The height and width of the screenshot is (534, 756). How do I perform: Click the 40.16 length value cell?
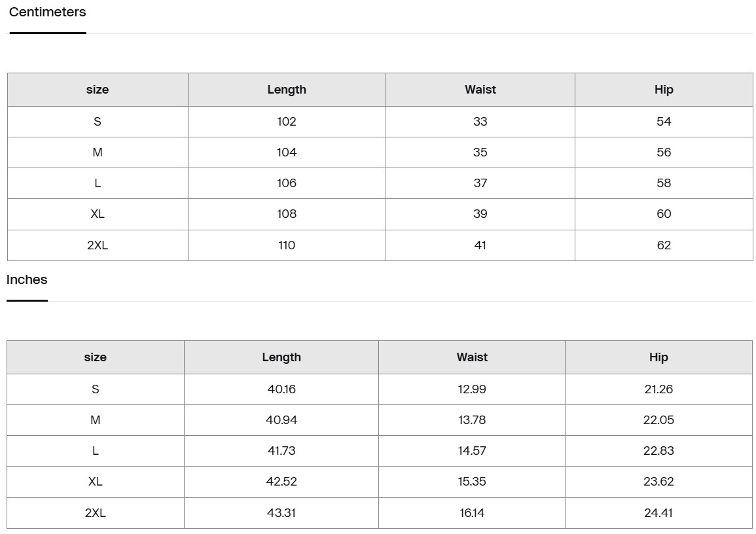(x=281, y=389)
